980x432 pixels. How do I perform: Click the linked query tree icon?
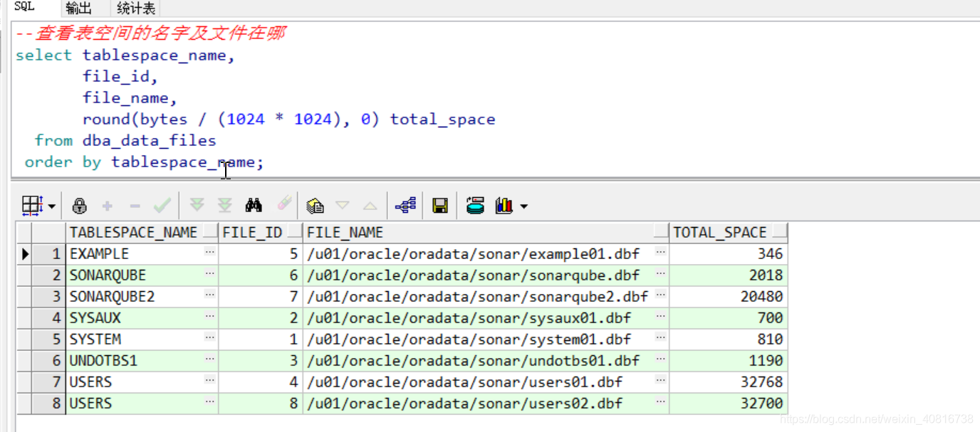coord(405,206)
